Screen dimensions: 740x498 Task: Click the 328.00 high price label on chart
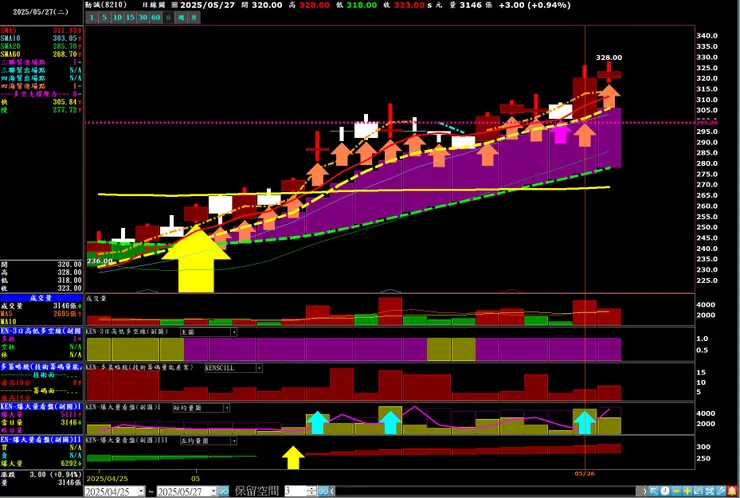tap(609, 58)
